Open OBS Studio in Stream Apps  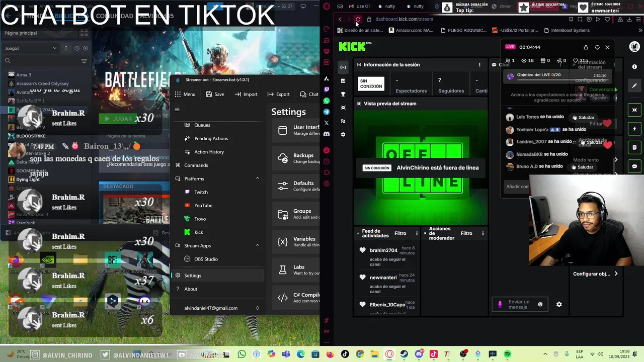tap(206, 259)
